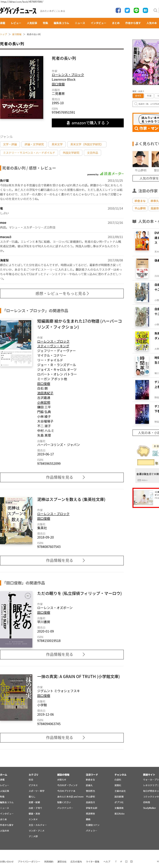Open author link ローレンス・ブロック
The image size is (159, 868).
(68, 75)
